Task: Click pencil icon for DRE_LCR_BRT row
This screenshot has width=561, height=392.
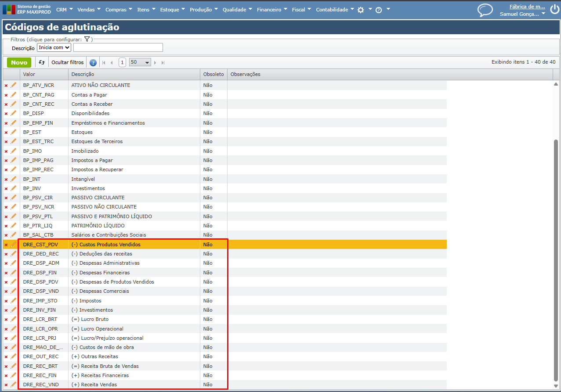Action: tap(13, 319)
